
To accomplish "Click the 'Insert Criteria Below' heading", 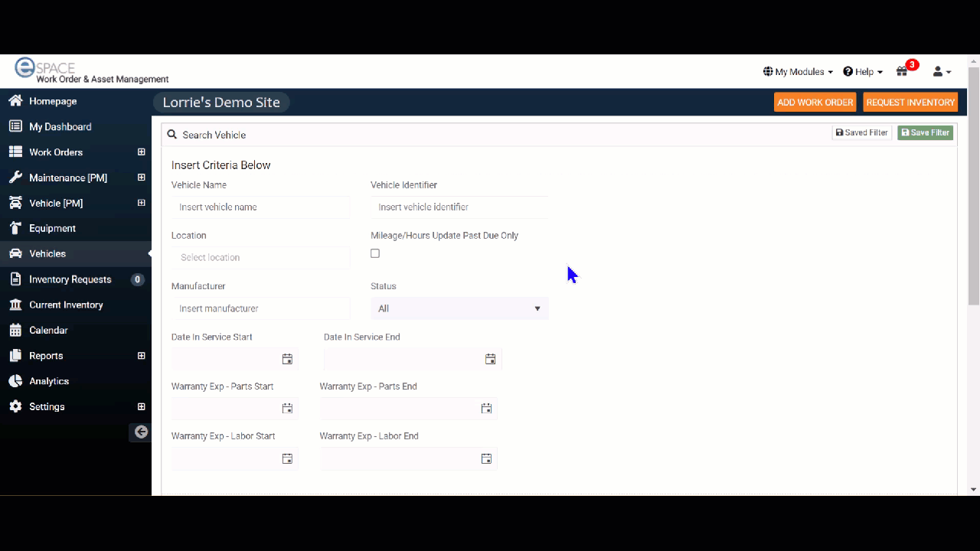I will pos(221,165).
